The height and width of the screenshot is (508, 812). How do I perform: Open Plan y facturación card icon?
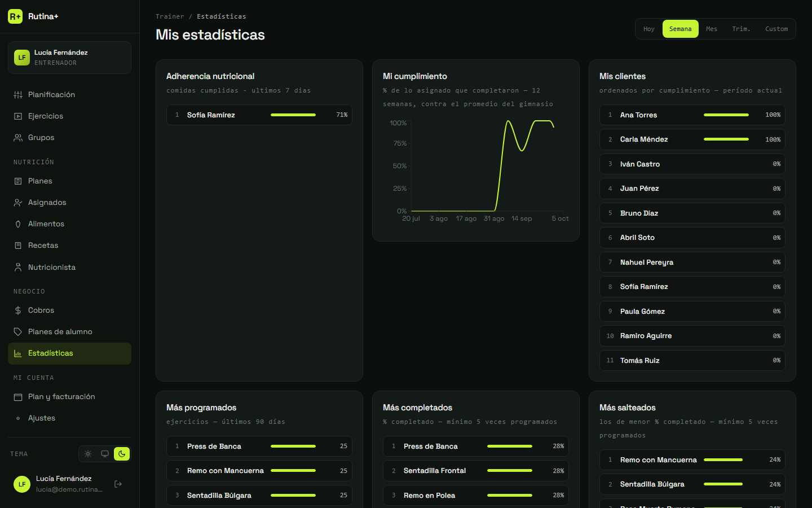point(18,397)
